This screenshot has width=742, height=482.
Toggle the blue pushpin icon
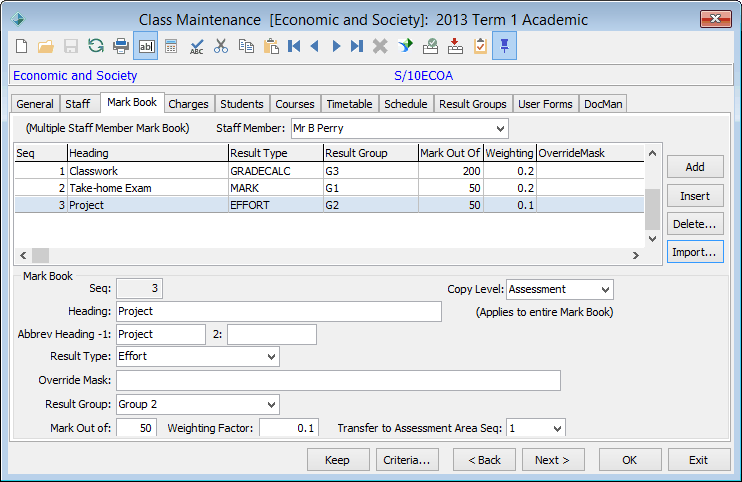504,46
